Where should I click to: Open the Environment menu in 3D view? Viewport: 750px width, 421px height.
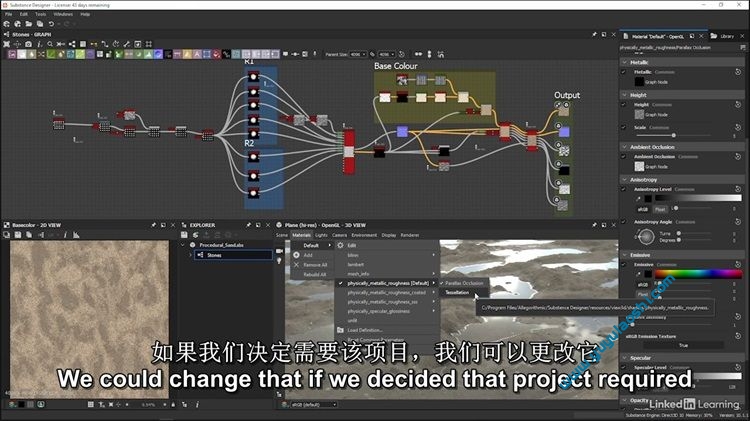click(x=364, y=235)
